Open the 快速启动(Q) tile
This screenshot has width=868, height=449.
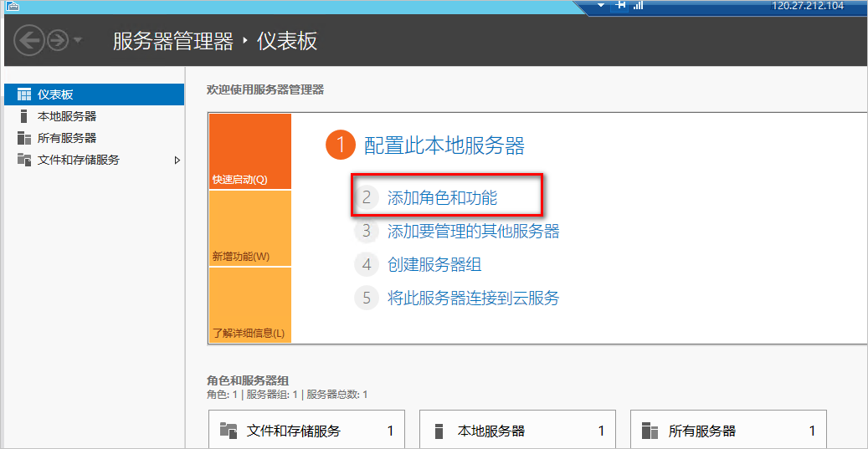tap(249, 151)
